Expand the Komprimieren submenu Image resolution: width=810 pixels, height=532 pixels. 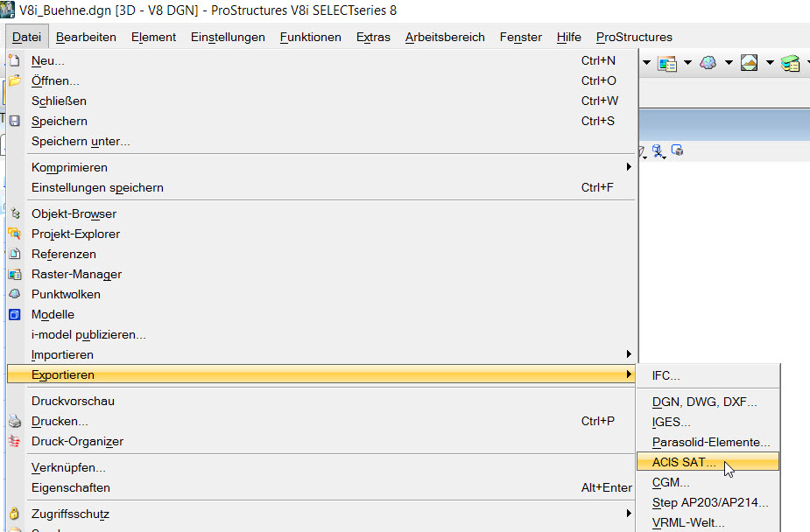coord(322,168)
